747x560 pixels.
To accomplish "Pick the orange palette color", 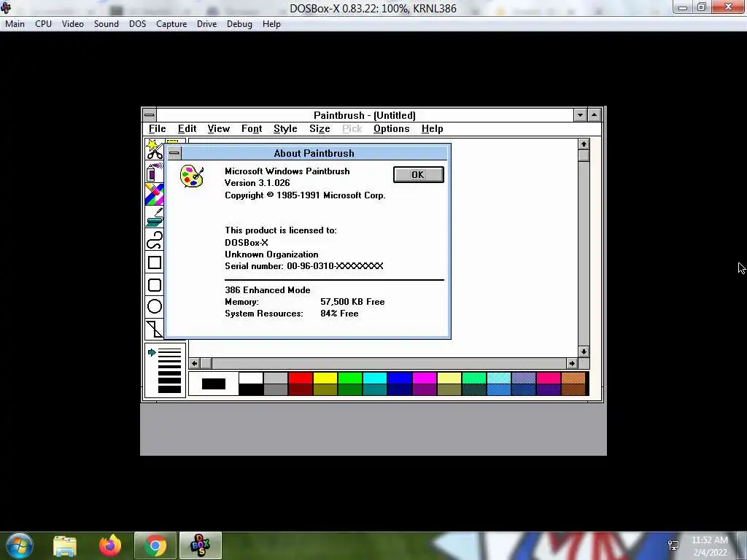I will tap(573, 378).
